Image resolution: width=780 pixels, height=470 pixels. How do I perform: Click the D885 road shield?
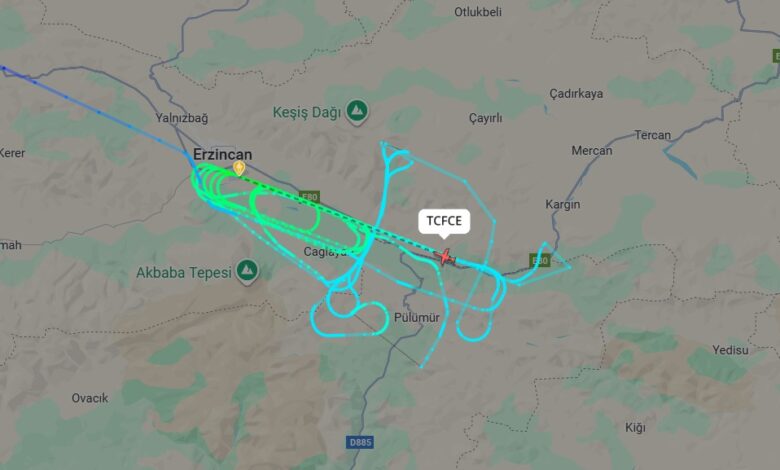360,442
